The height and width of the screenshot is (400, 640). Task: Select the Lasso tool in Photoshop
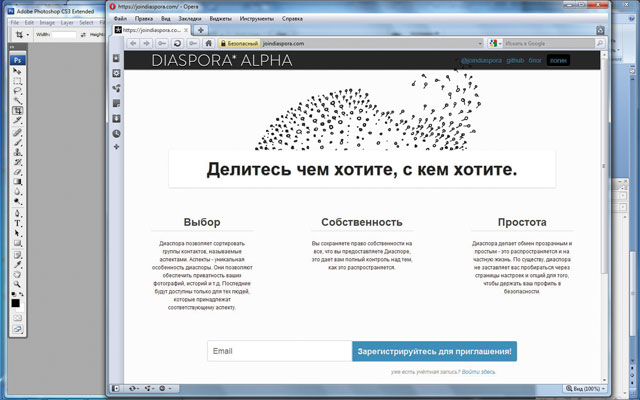[x=17, y=91]
